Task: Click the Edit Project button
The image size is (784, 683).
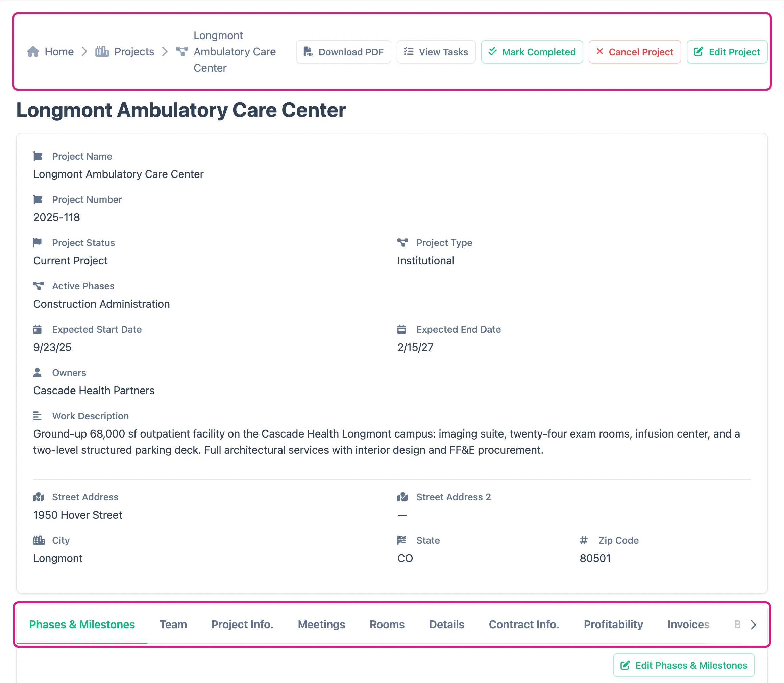Action: tap(727, 52)
